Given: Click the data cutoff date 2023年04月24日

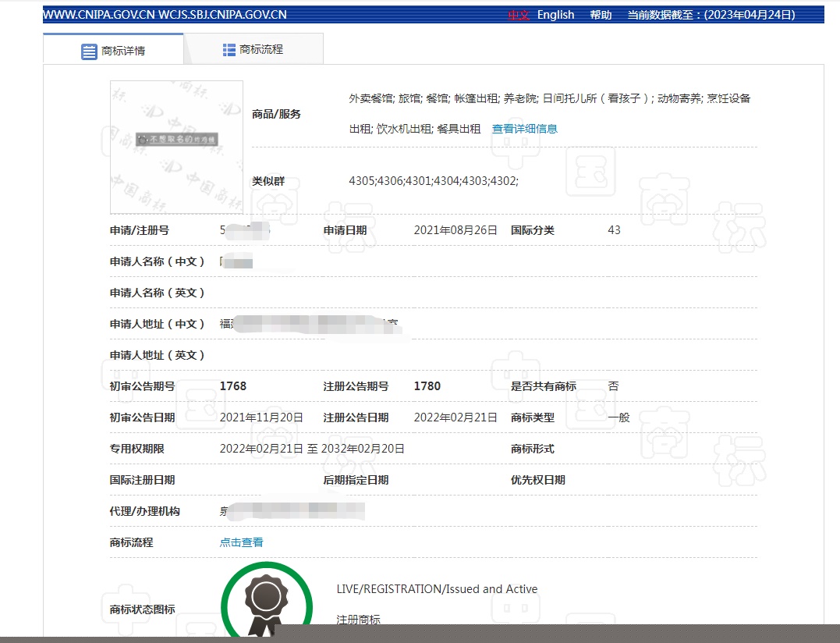Looking at the screenshot, I should pyautogui.click(x=749, y=15).
